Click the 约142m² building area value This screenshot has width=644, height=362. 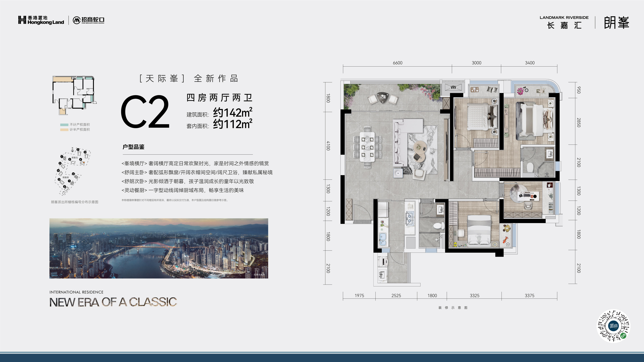pyautogui.click(x=233, y=113)
